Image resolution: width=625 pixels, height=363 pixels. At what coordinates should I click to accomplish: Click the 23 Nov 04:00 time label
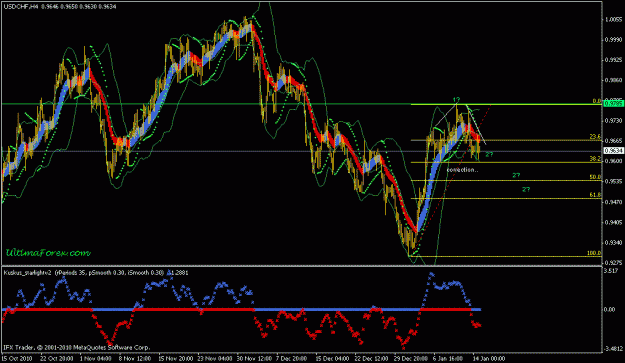pos(214,358)
